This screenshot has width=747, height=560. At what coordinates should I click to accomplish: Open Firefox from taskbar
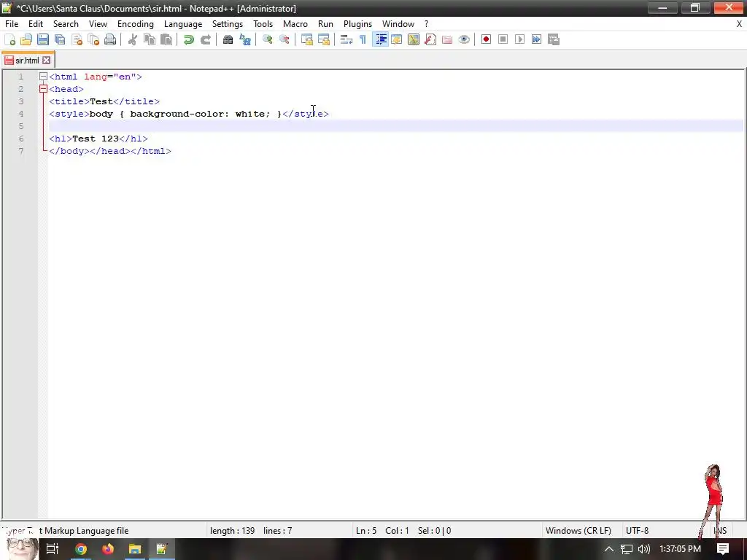click(108, 549)
